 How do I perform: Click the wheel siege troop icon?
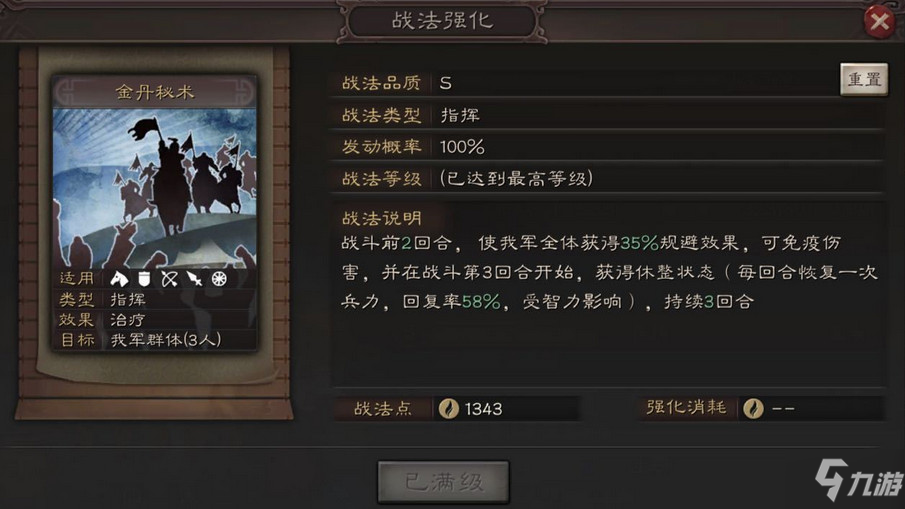(x=219, y=279)
